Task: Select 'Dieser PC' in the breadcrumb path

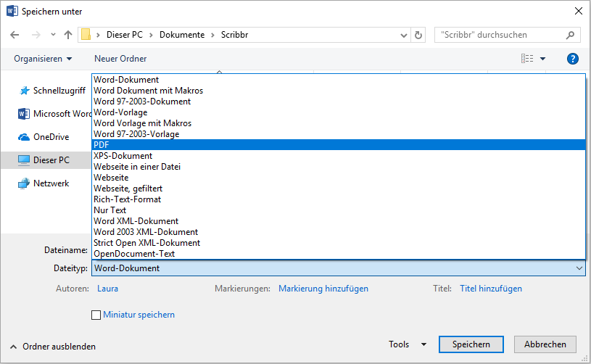Action: 125,35
